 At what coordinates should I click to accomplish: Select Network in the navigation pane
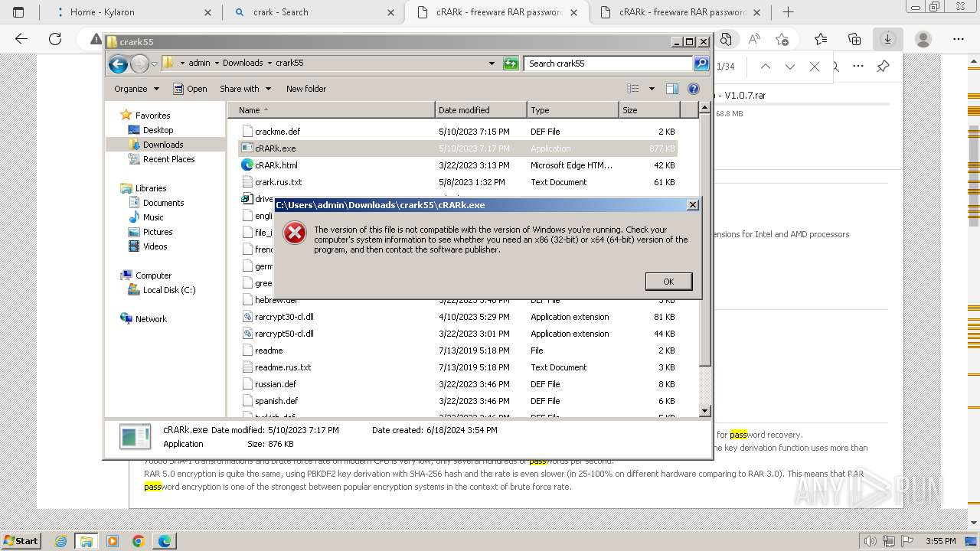coord(151,319)
